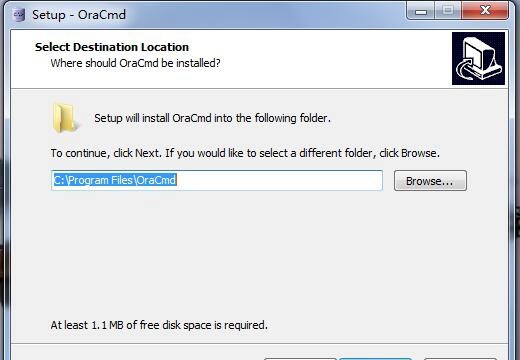
Task: Click the empty area of the path field
Action: coord(280,180)
